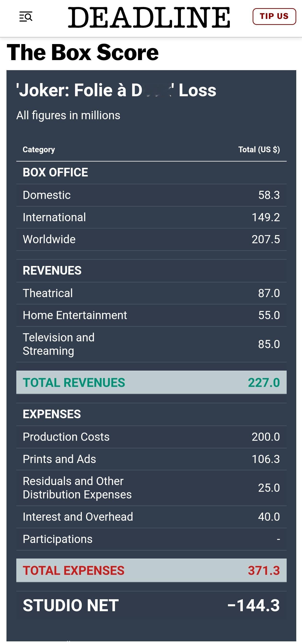
Task: Click the Domestic row label
Action: pos(46,195)
